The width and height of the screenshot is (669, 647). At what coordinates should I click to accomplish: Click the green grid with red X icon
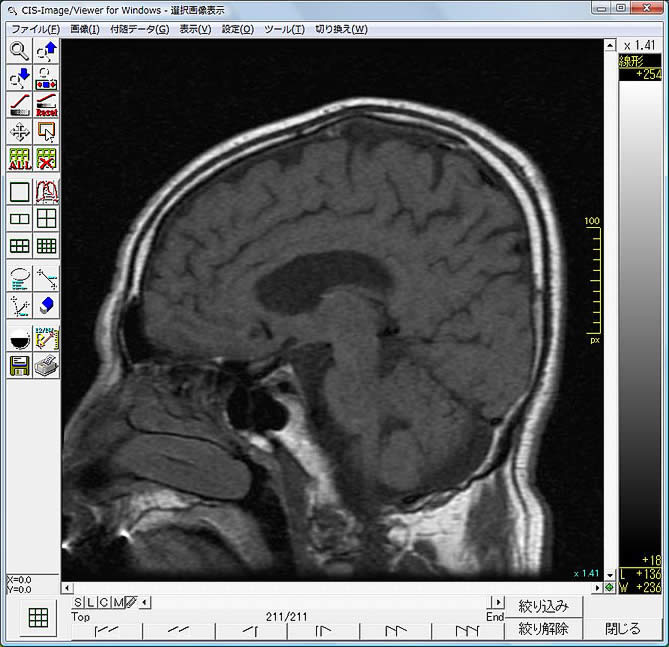coord(47,159)
